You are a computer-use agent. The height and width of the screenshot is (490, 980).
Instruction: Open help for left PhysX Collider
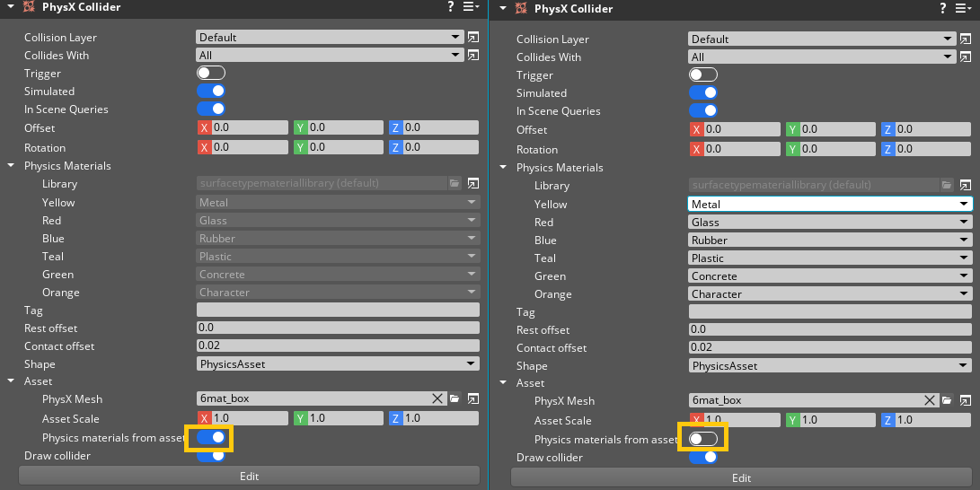(x=451, y=7)
